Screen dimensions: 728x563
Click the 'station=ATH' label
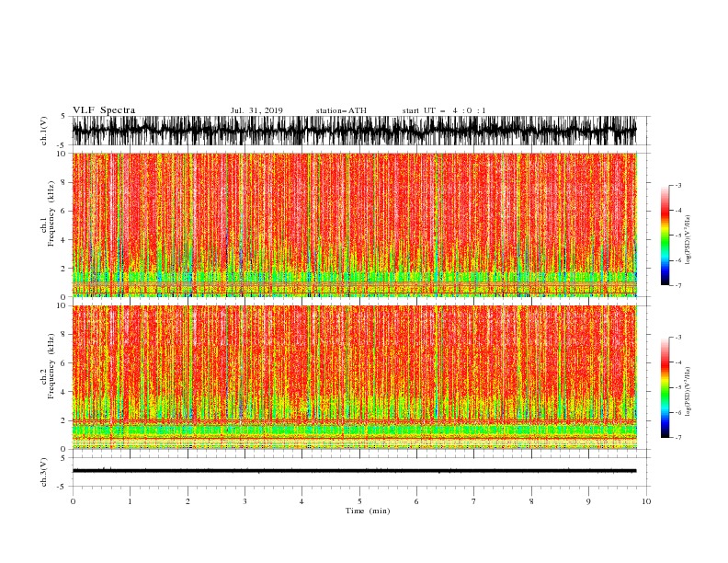(341, 110)
